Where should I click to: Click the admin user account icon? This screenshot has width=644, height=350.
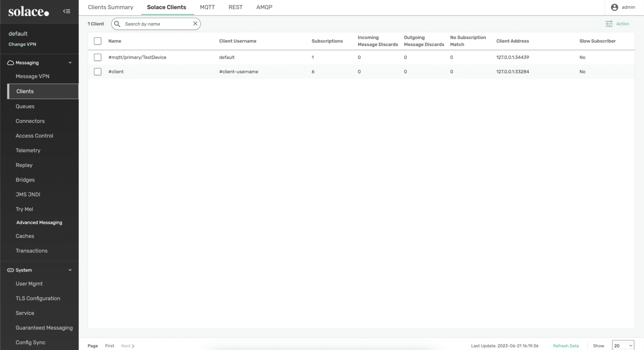tap(615, 7)
